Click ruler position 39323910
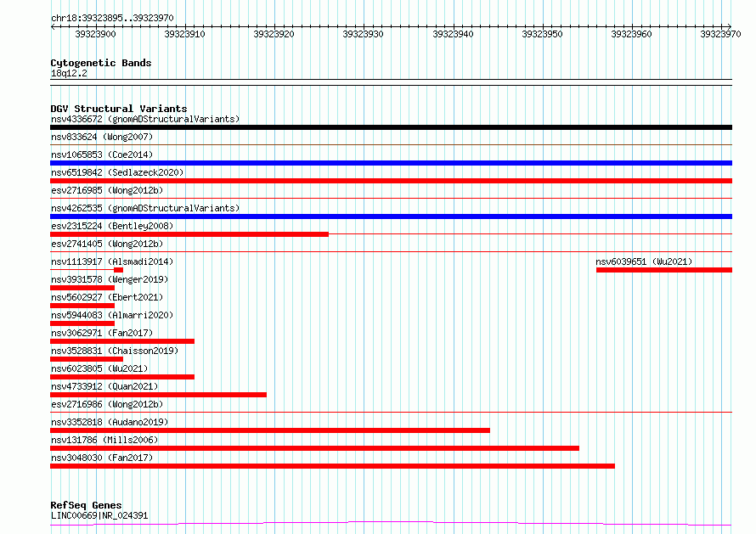The height and width of the screenshot is (534, 756). click(184, 34)
